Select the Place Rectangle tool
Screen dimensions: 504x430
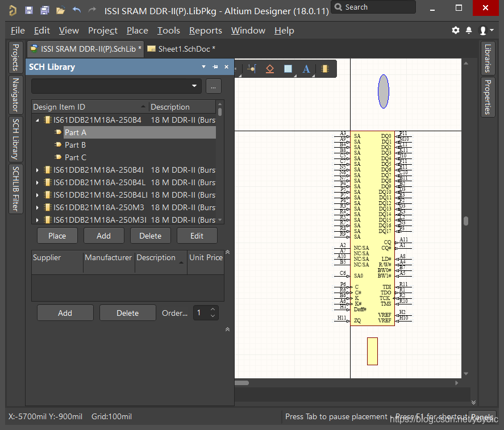(x=288, y=69)
